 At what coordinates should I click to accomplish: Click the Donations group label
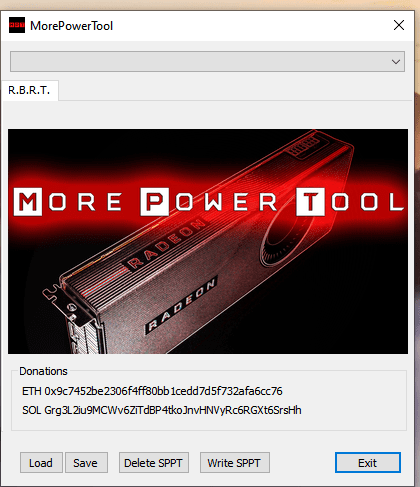click(x=43, y=371)
